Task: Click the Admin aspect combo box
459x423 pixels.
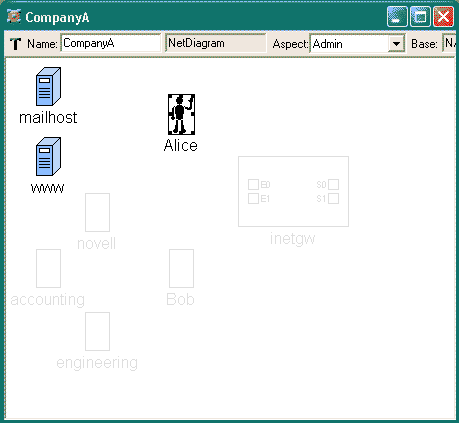Action: click(357, 44)
